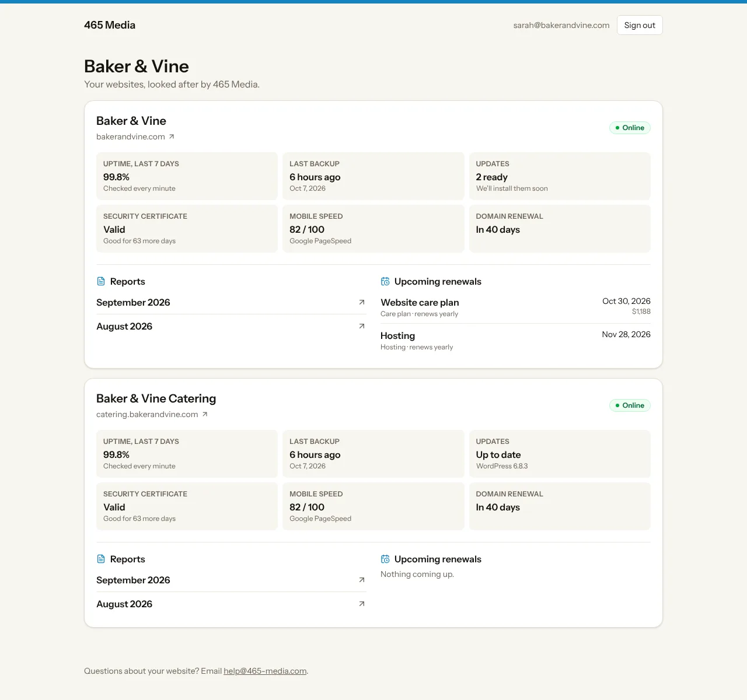Click the 'WordPress 6.8.3' version text
Image resolution: width=747 pixels, height=700 pixels.
502,466
